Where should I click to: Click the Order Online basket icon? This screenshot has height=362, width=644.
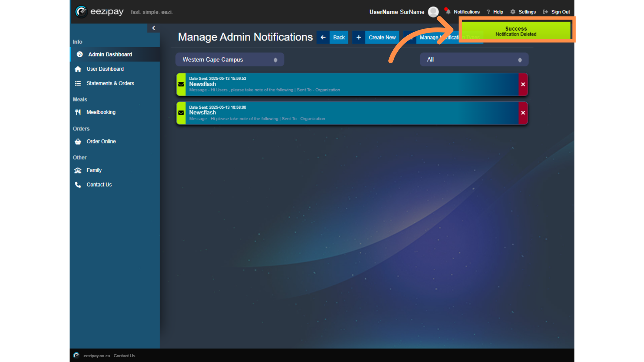point(78,141)
